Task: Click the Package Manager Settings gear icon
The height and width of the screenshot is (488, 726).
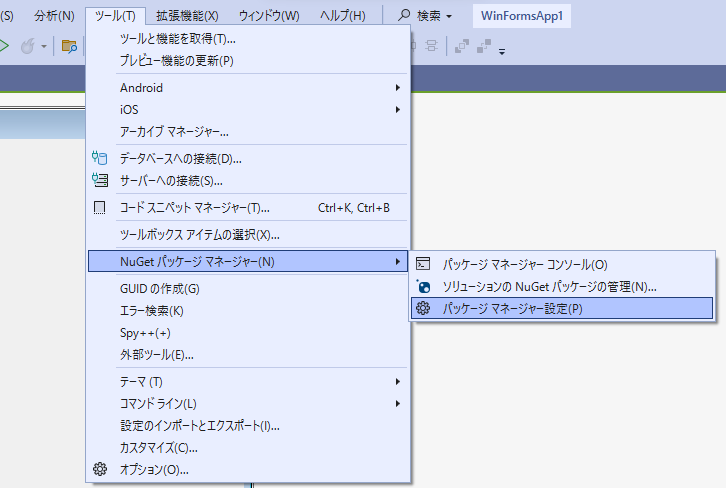Action: tap(423, 309)
